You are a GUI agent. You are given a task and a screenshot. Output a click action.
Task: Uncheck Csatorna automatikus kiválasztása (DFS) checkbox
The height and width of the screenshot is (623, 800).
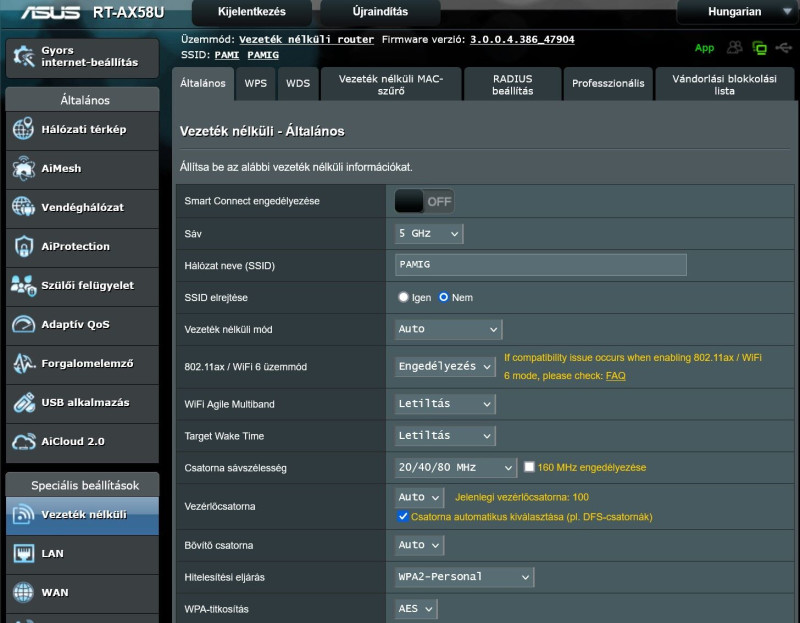coord(403,516)
